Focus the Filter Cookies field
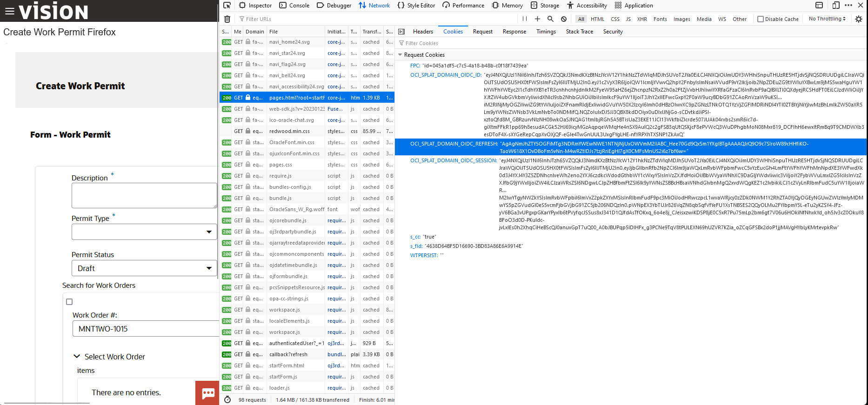 (x=630, y=43)
